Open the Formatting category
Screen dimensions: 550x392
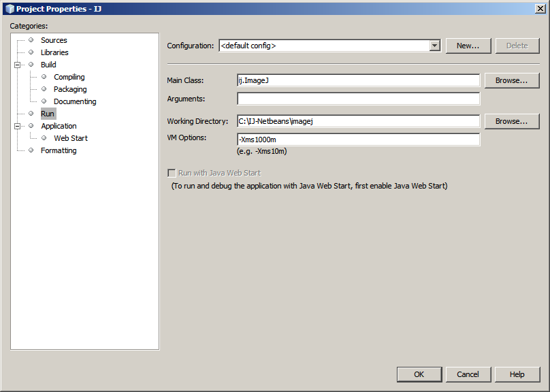point(59,150)
